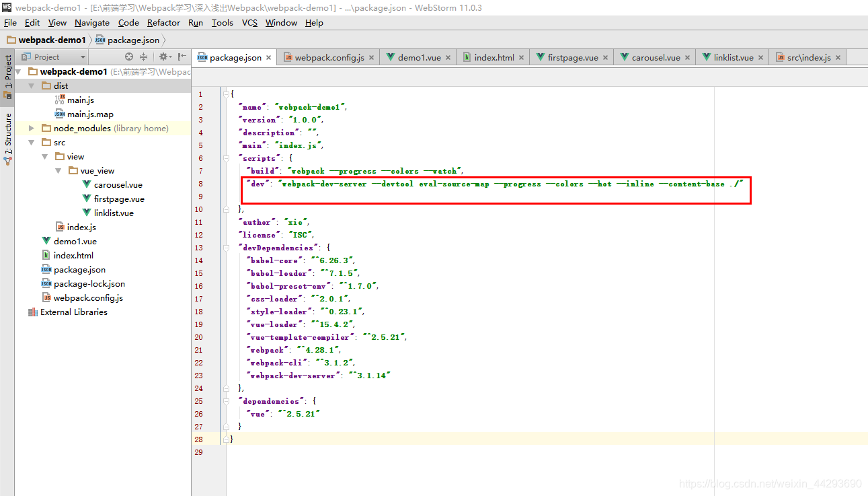Viewport: 868px width, 496px height.
Task: Click the JS icon beside webpack.config.js in tree
Action: [x=46, y=297]
